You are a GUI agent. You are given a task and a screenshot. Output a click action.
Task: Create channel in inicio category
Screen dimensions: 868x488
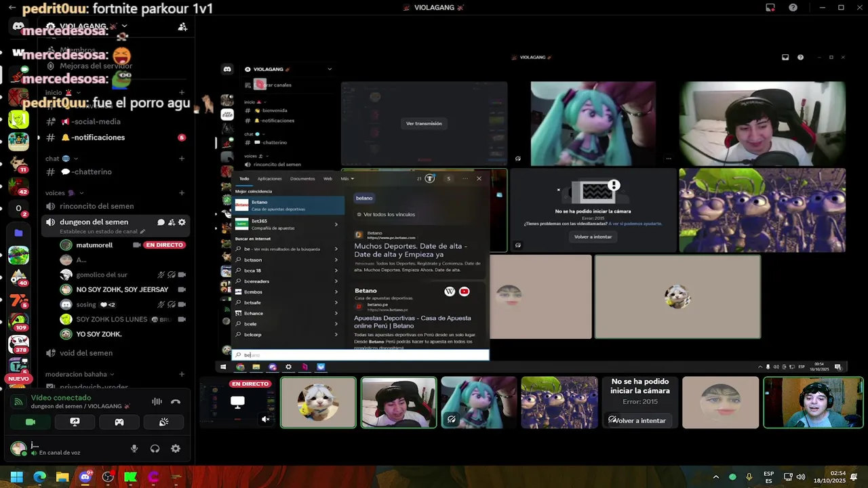point(182,92)
